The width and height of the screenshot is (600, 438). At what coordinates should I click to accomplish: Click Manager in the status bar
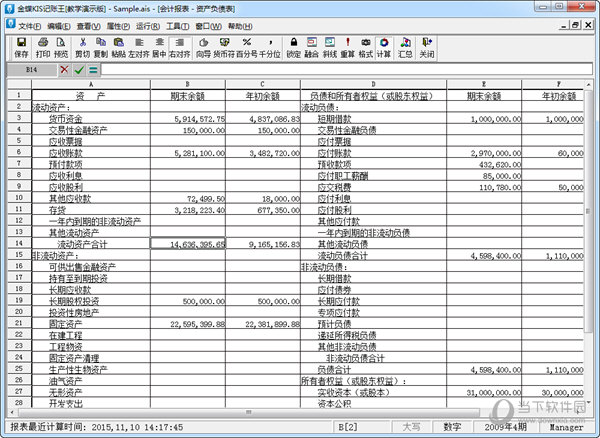coord(566,427)
